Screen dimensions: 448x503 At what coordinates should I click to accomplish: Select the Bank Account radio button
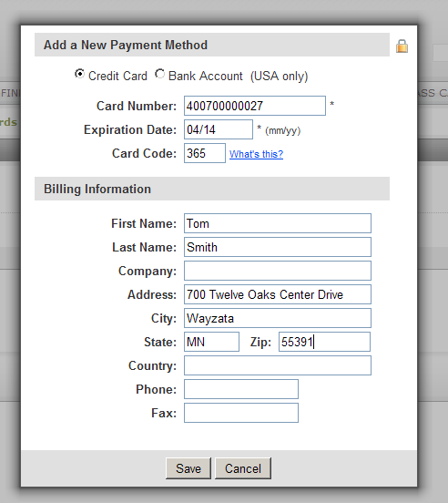(159, 74)
